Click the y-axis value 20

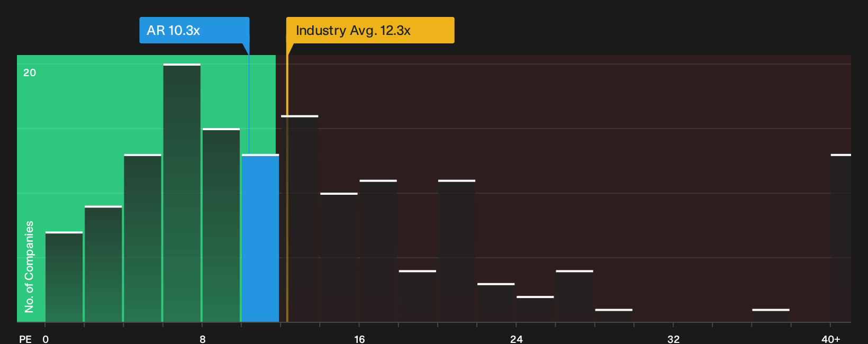point(30,73)
